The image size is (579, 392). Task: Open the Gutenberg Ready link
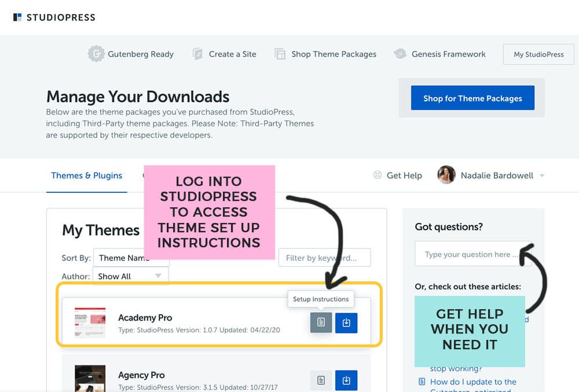pos(140,54)
